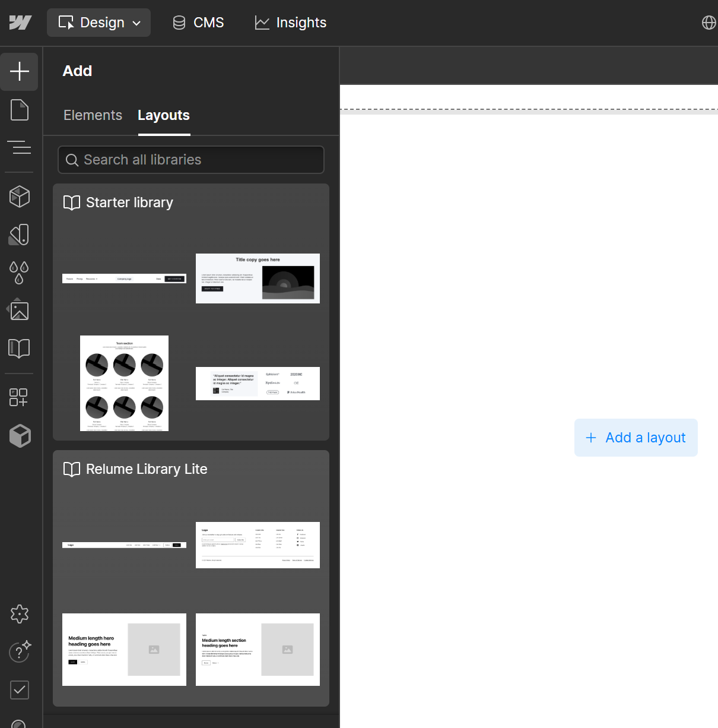Screen dimensions: 718x728
Task: Click the Search all libraries field
Action: [191, 160]
